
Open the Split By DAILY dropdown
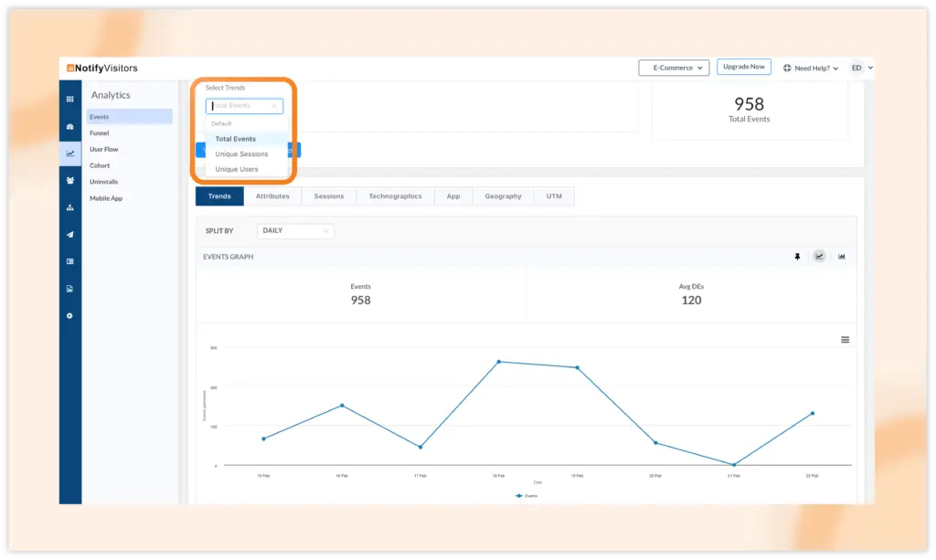click(295, 231)
